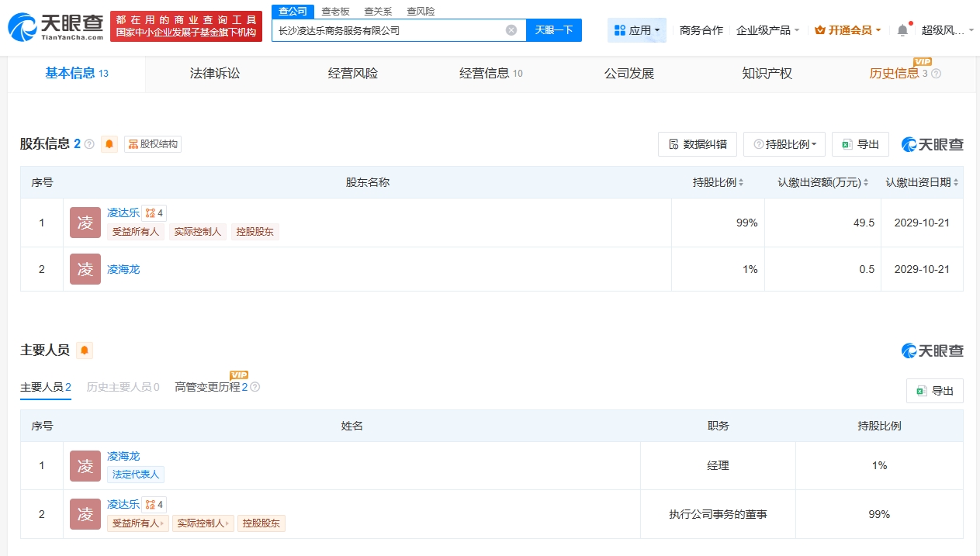Sort by 认缴出资额 column header

[822, 182]
